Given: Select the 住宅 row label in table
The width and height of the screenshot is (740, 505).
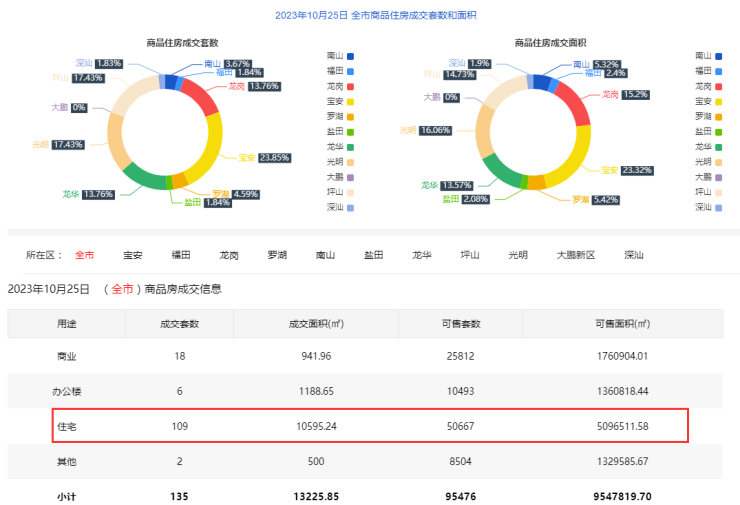Looking at the screenshot, I should pyautogui.click(x=66, y=425).
